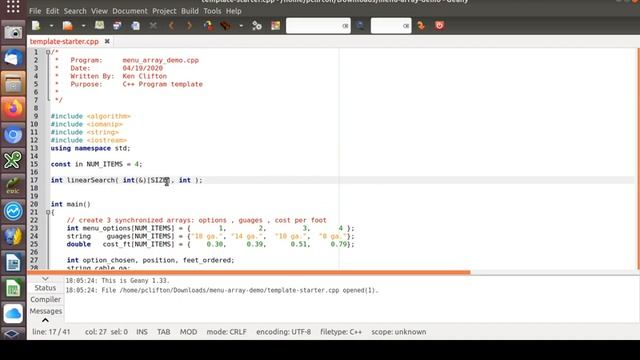Screen dimensions: 640x360
Task: Click the '#include <algorithm>' line
Action: coord(91,116)
